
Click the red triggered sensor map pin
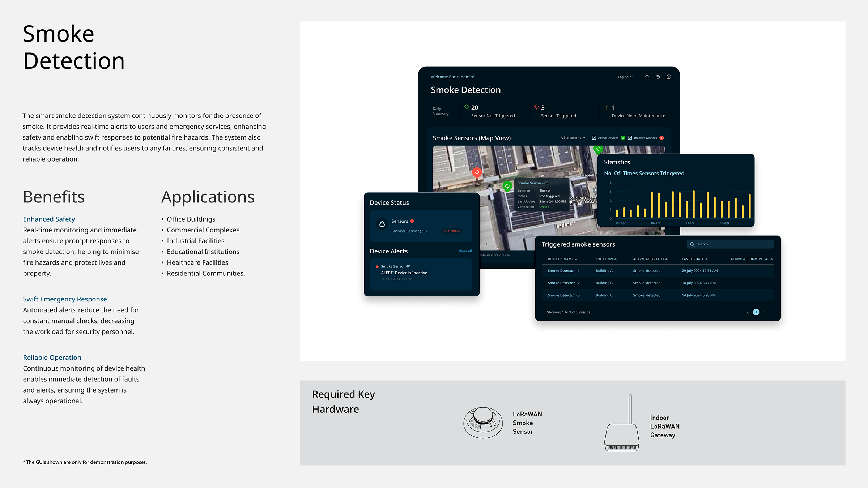(477, 172)
